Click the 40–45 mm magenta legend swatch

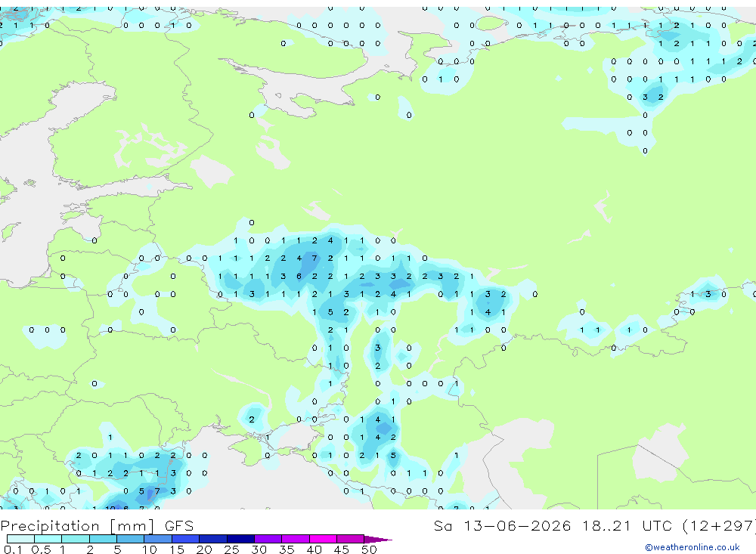click(x=323, y=539)
